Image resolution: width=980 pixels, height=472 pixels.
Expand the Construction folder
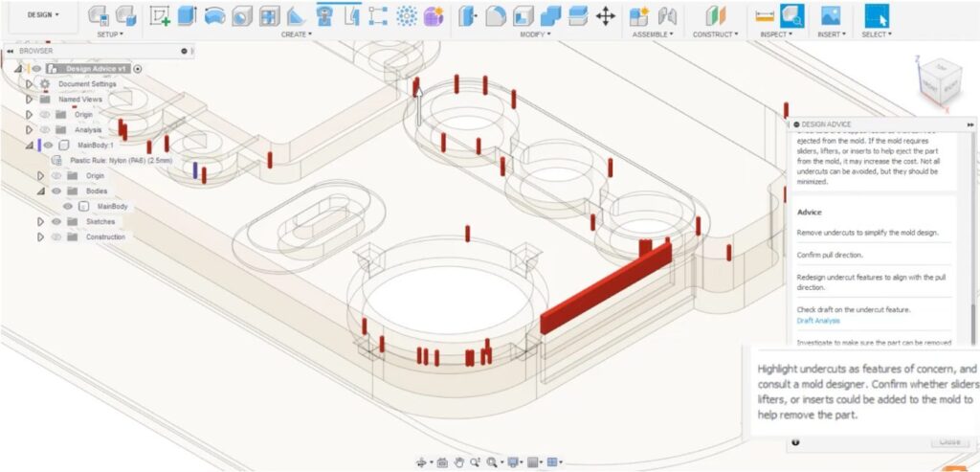pos(40,236)
